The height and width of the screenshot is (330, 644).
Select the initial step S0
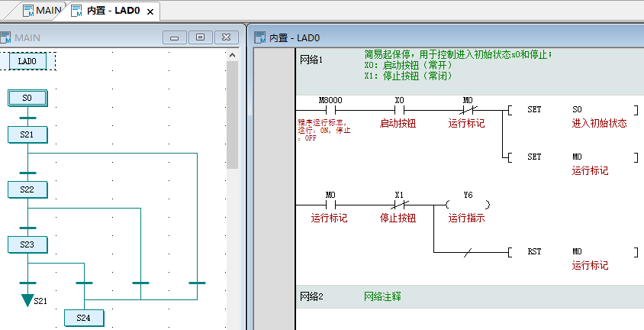pos(27,98)
